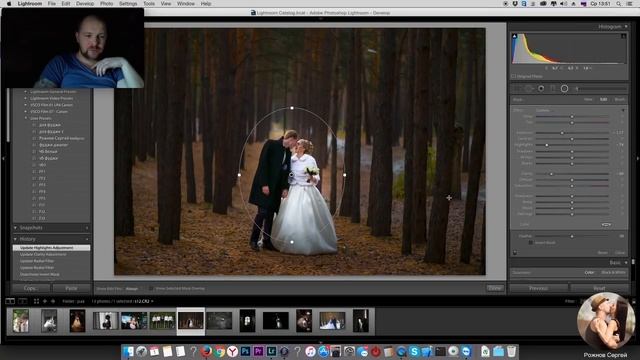Select the Spot Removal tool
This screenshot has width=640, height=360.
[x=529, y=89]
